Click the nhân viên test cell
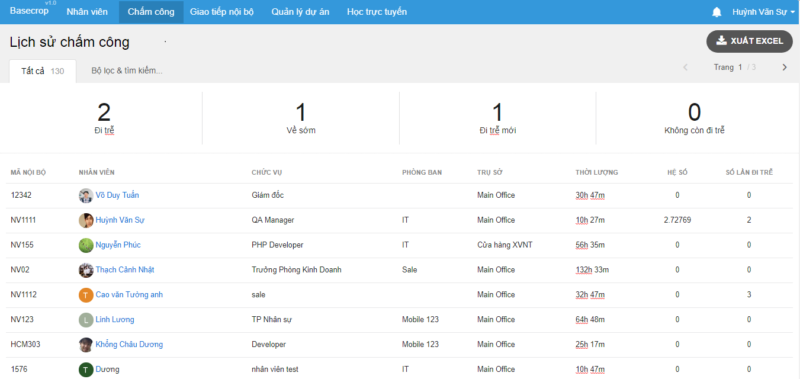The image size is (800, 379). coord(275,369)
